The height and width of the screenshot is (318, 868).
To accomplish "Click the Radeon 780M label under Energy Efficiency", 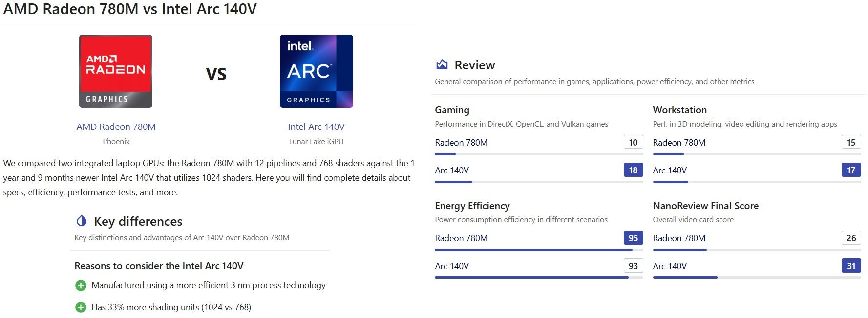I will tap(461, 238).
